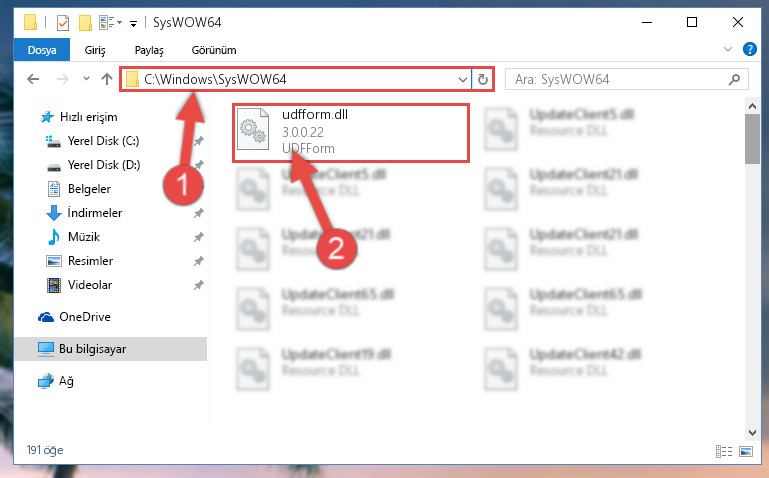Open recent locations dropdown arrow

(x=86, y=78)
